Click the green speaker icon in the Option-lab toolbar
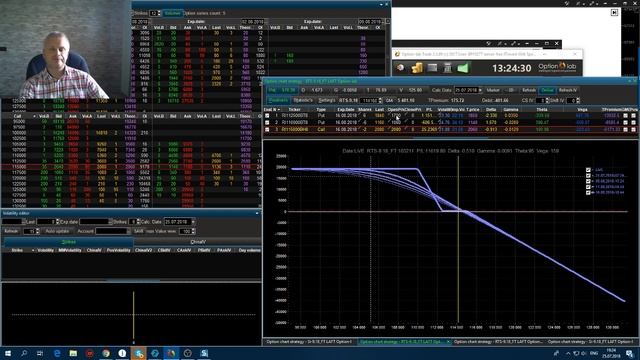The width and height of the screenshot is (640, 360). 462,68
